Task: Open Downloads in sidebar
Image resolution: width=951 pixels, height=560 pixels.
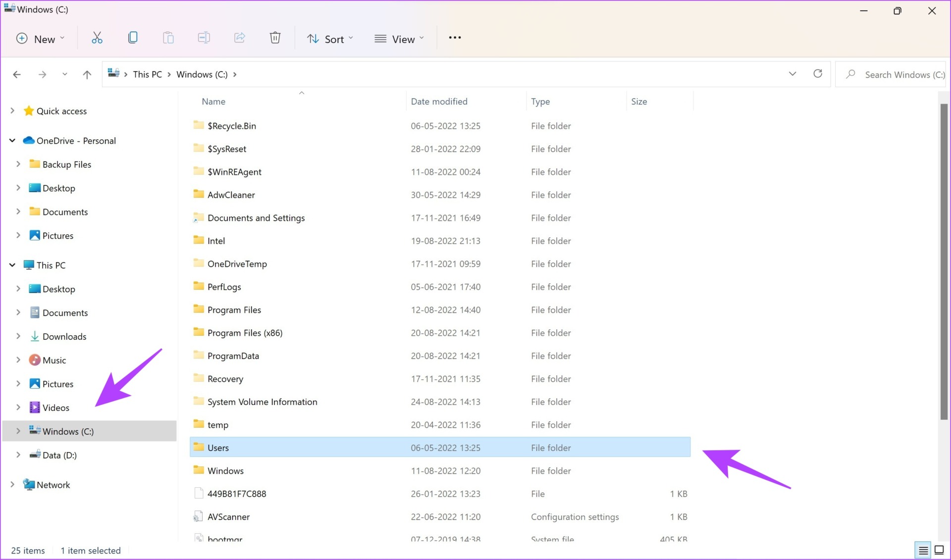Action: (x=64, y=337)
